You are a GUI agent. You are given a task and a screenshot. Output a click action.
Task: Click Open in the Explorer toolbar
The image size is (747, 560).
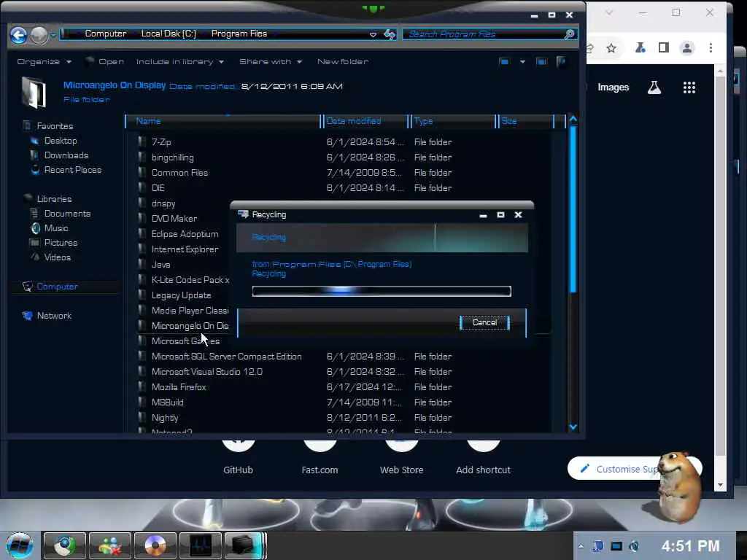[105, 61]
